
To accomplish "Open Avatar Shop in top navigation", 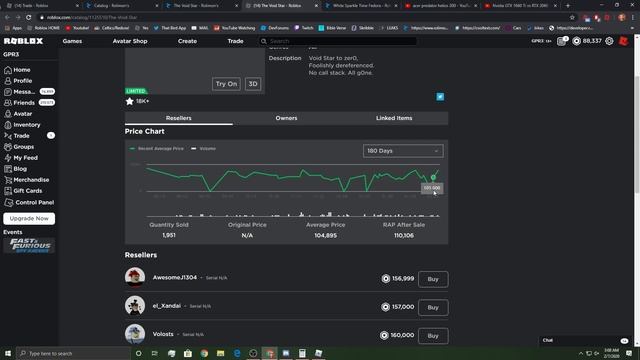I will pyautogui.click(x=130, y=41).
